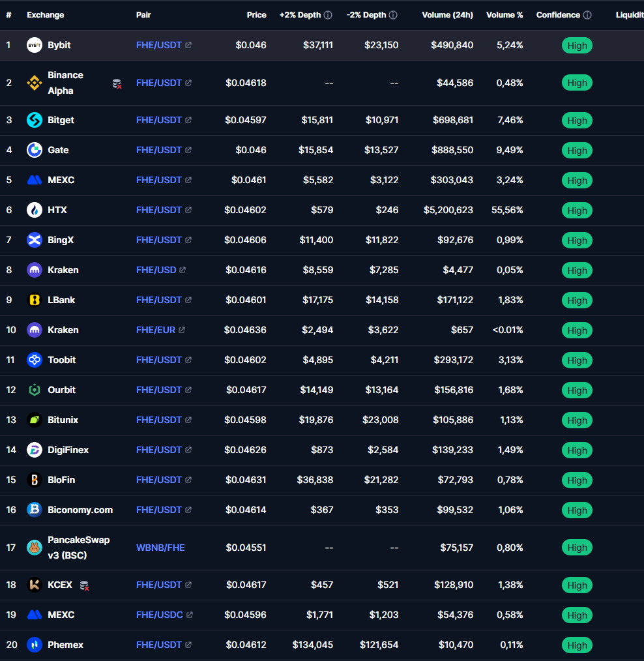Click the info icon beside +2% Depth
This screenshot has width=644, height=661.
(x=328, y=15)
